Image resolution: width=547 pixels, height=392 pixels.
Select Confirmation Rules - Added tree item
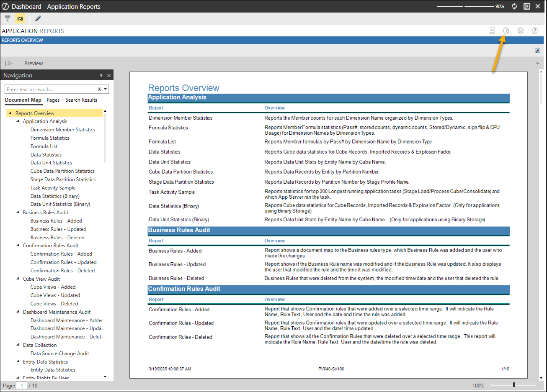[61, 254]
